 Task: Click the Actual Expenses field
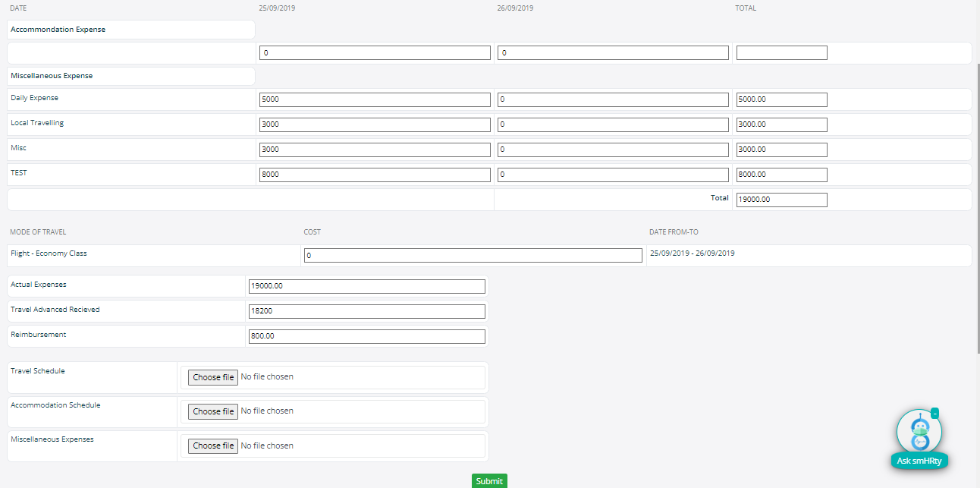[x=366, y=286]
